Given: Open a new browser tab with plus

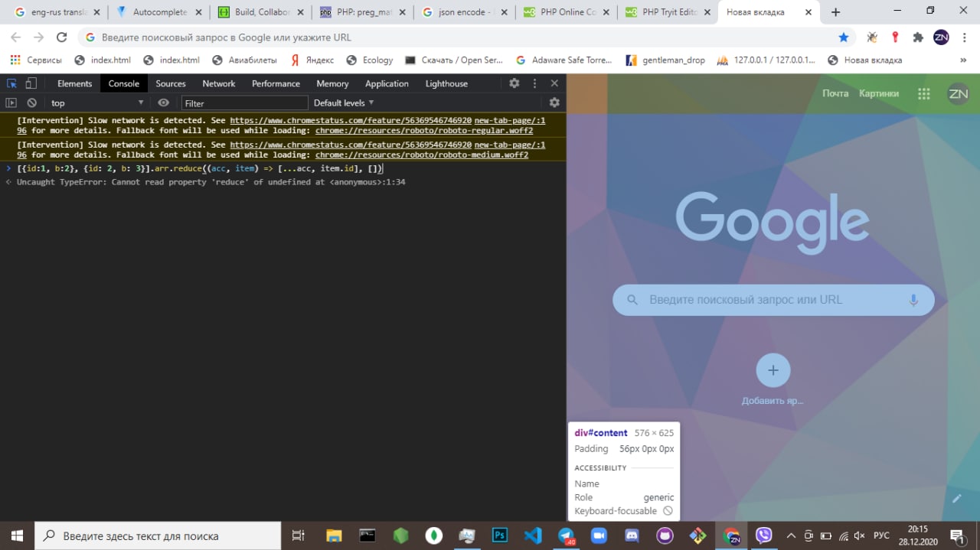Looking at the screenshot, I should [835, 12].
